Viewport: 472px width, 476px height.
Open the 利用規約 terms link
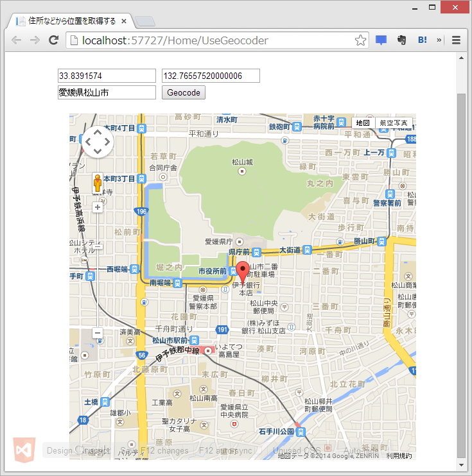(399, 455)
